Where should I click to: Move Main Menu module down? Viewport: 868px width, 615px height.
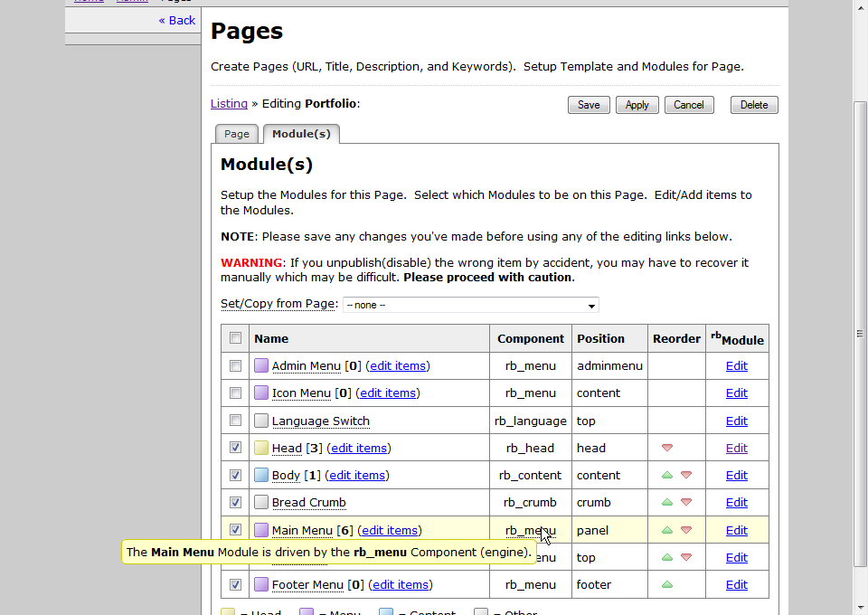tap(686, 530)
